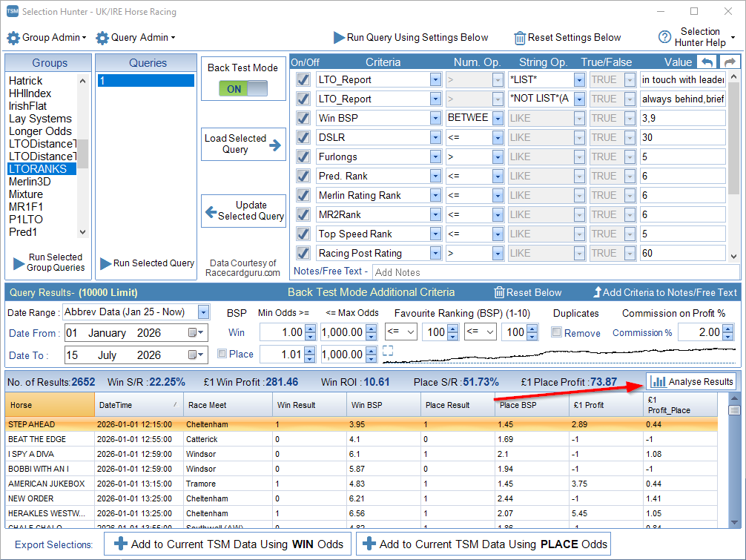
Task: Click Add Criteria to Notes/Free Text
Action: coord(664,292)
